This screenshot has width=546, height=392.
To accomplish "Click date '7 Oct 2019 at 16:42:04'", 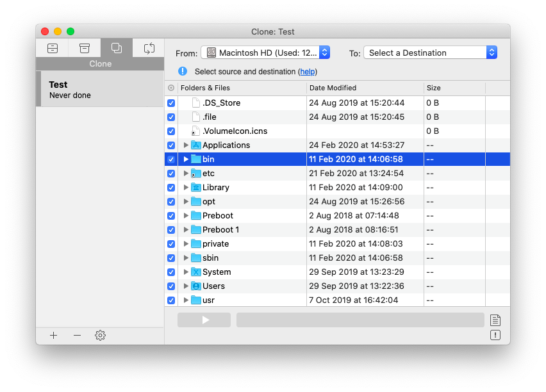I will 354,300.
